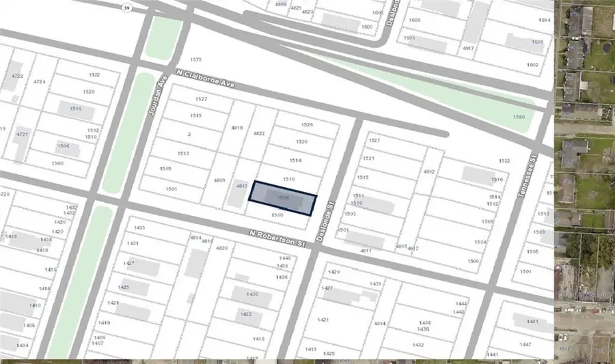Select parcel number 1440
The width and height of the screenshot is (615, 364).
point(285,258)
